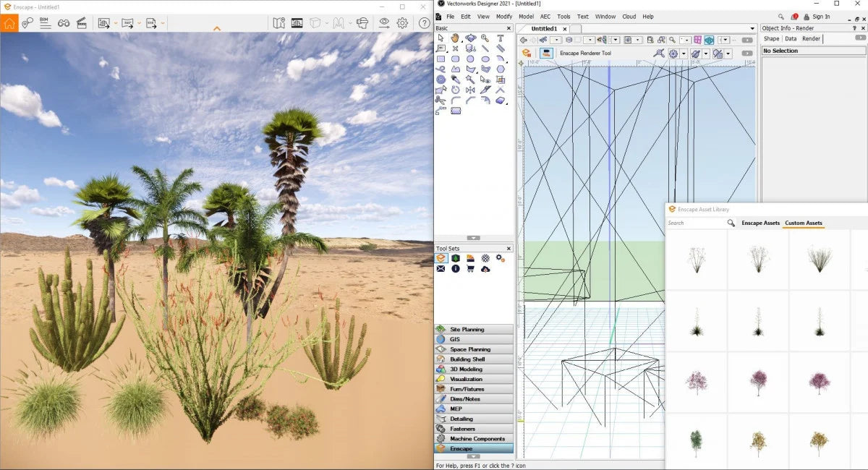Switch to Enscape Assets tab

(760, 223)
